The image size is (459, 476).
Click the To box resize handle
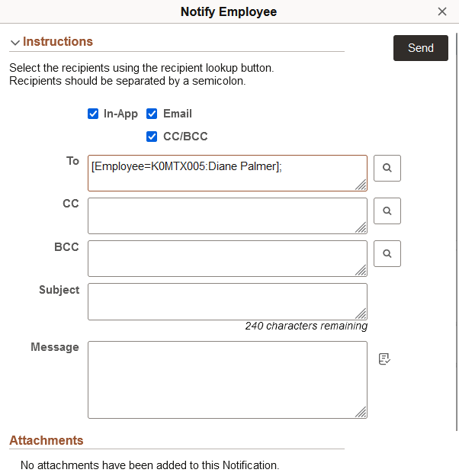pos(361,185)
